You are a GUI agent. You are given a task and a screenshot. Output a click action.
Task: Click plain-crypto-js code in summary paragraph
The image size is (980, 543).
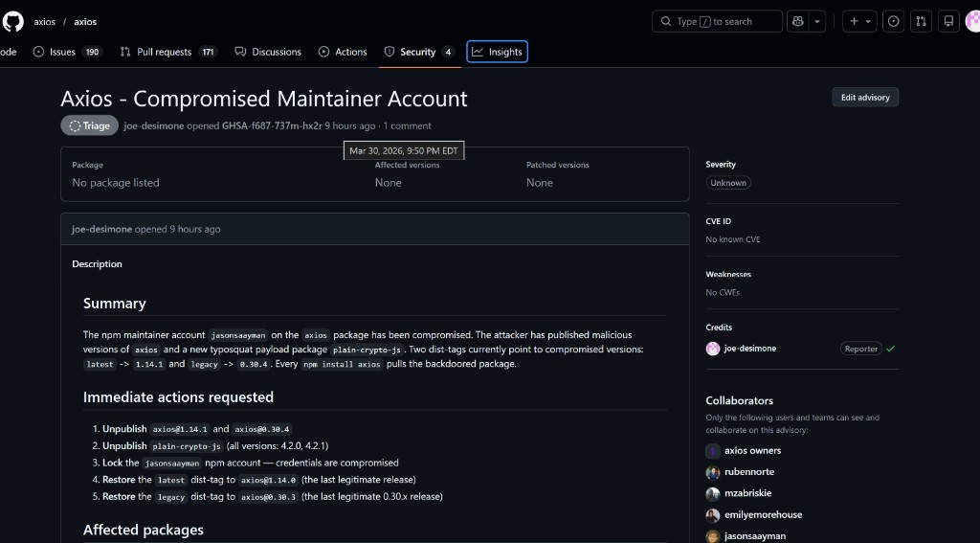[x=367, y=350]
